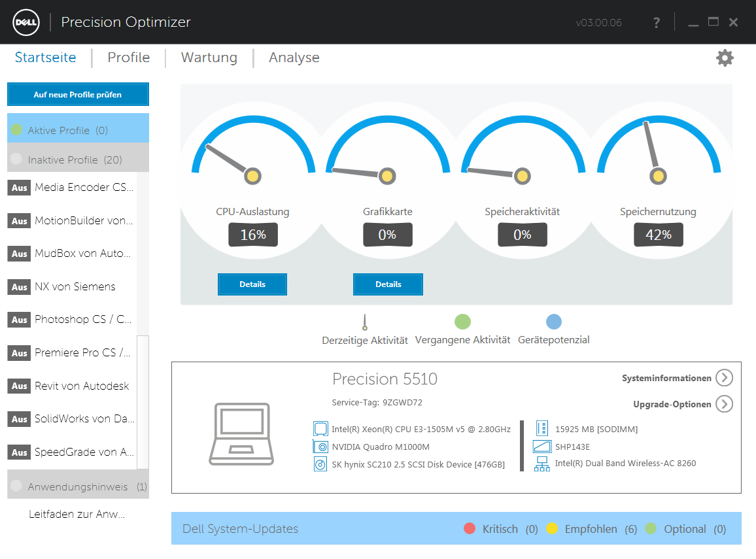Select the MotionBuilder von... profile name

click(84, 221)
